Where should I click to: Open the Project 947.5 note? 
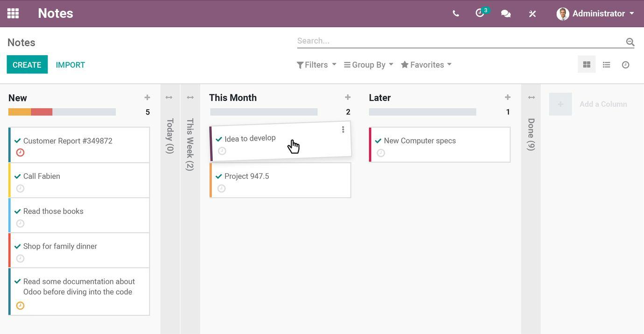click(x=280, y=180)
